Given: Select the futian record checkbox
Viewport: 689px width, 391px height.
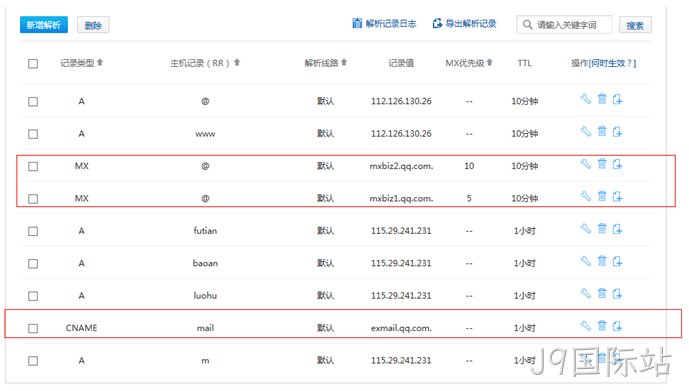Looking at the screenshot, I should (33, 231).
